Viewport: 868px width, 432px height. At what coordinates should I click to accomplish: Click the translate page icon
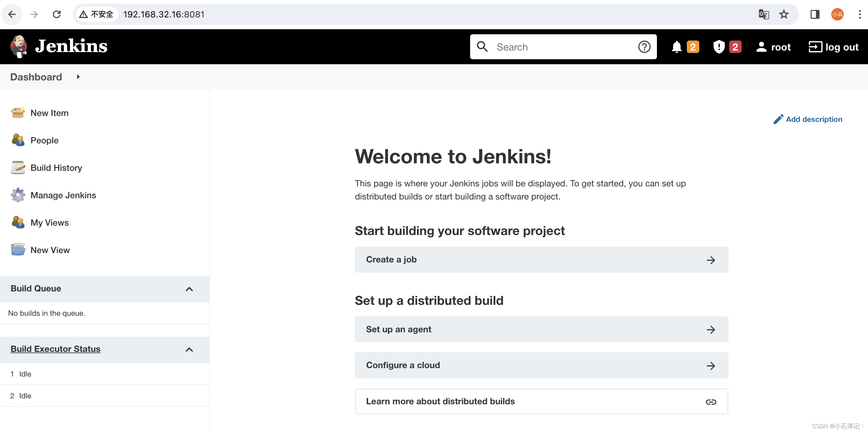click(763, 14)
